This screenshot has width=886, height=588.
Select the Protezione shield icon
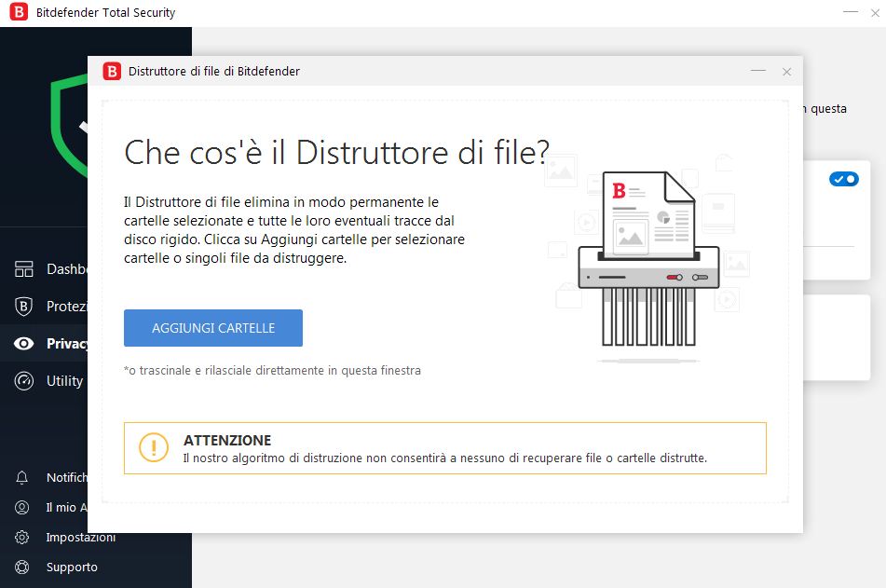(23, 306)
